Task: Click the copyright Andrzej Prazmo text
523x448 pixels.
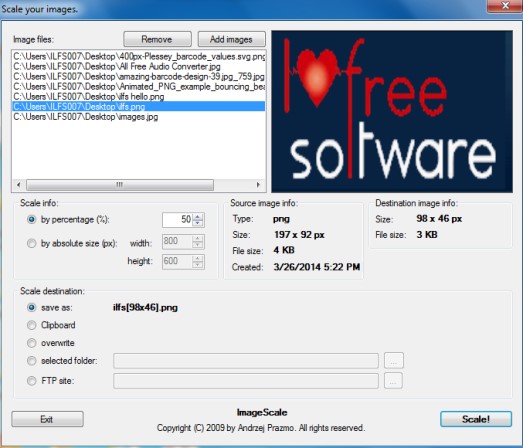Action: 261,428
